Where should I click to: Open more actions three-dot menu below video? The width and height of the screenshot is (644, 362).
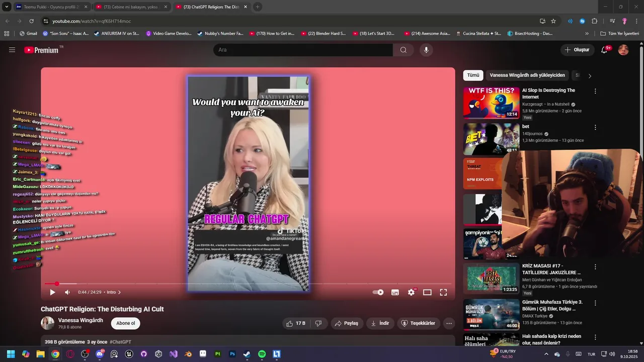coord(449,323)
